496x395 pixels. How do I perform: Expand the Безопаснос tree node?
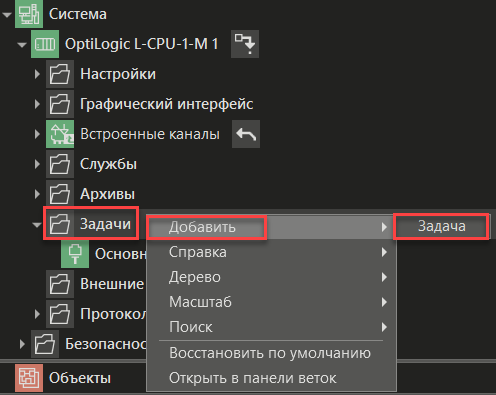(x=22, y=344)
